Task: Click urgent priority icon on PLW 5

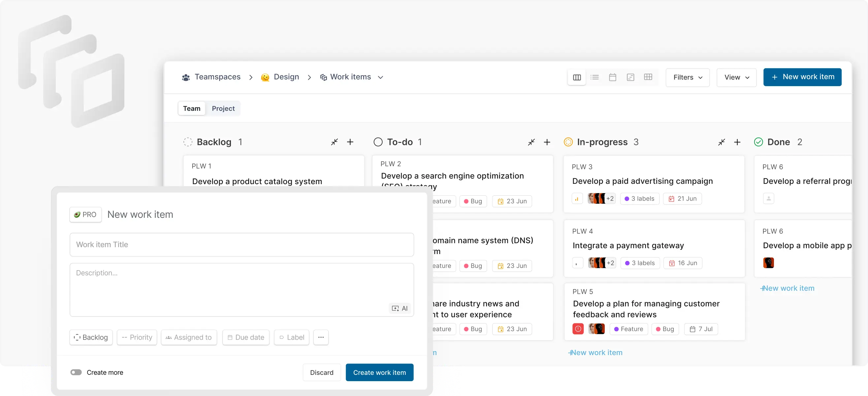Action: tap(578, 329)
